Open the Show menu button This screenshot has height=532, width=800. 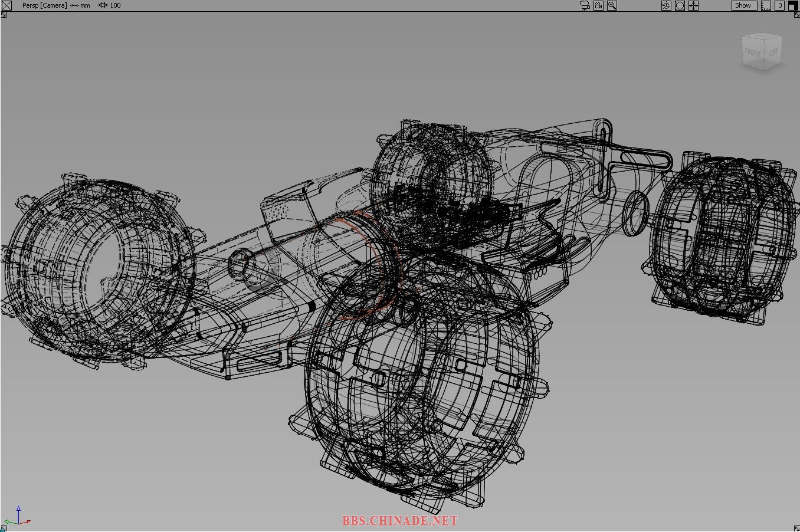point(744,5)
